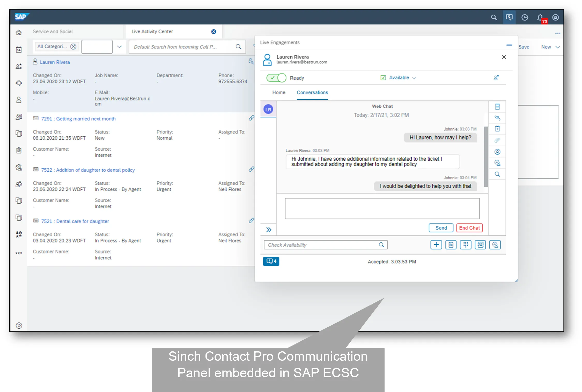Click the Send button

pos(441,228)
